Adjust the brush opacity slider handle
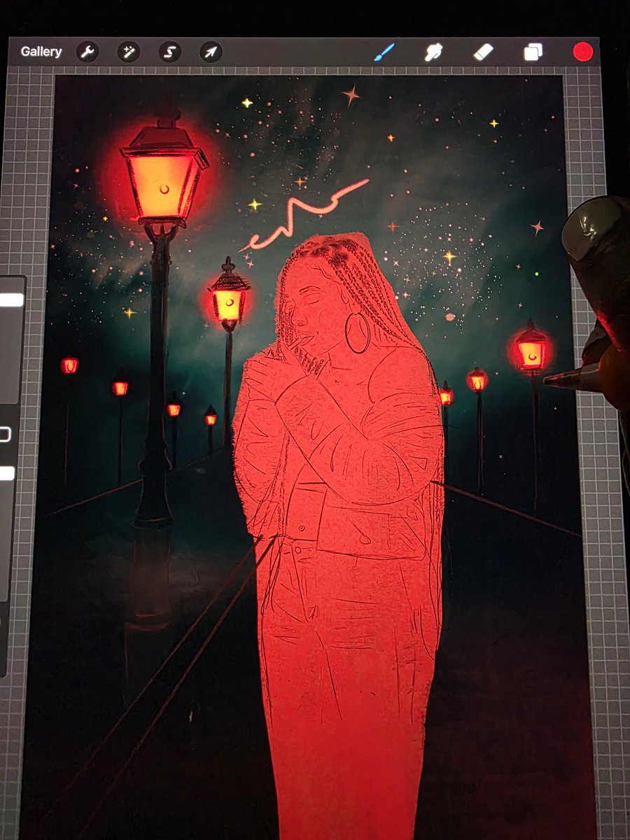The width and height of the screenshot is (630, 840). 7,473
